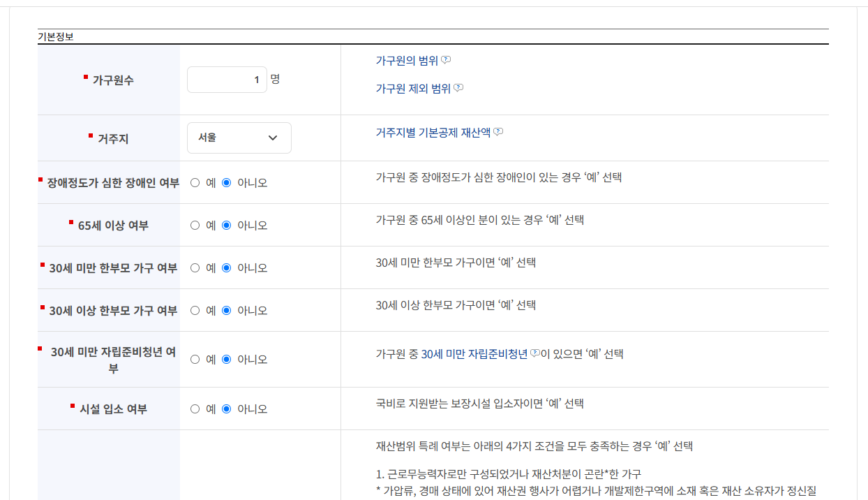This screenshot has width=868, height=500.
Task: Click the 가구원수 number input field
Action: point(227,80)
